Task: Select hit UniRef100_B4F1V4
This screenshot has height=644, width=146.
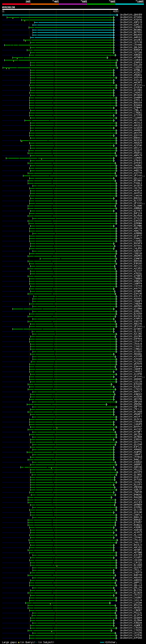Action: click(131, 214)
